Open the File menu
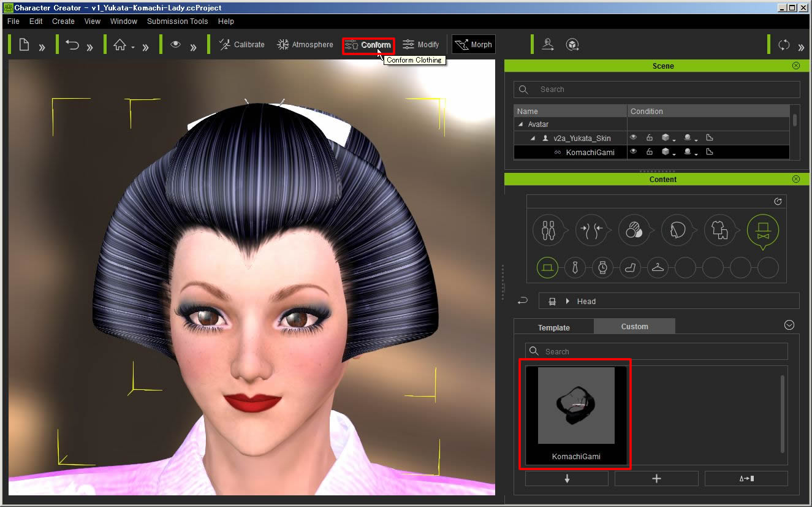 click(x=13, y=21)
